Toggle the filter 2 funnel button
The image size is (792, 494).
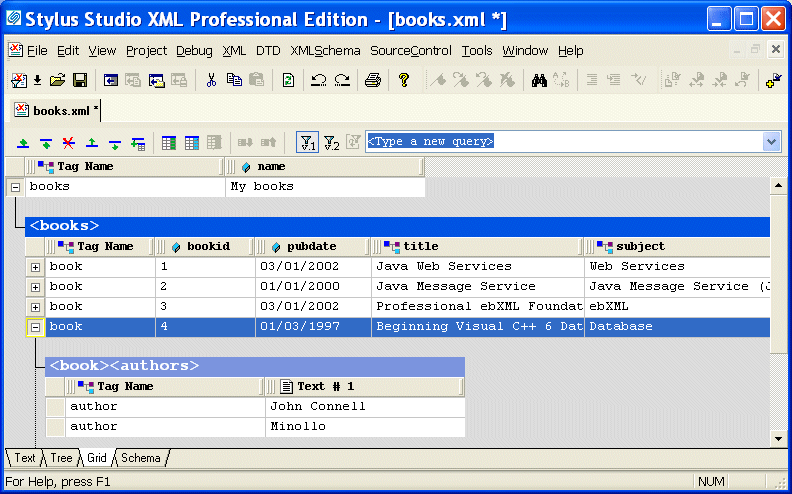(x=332, y=143)
